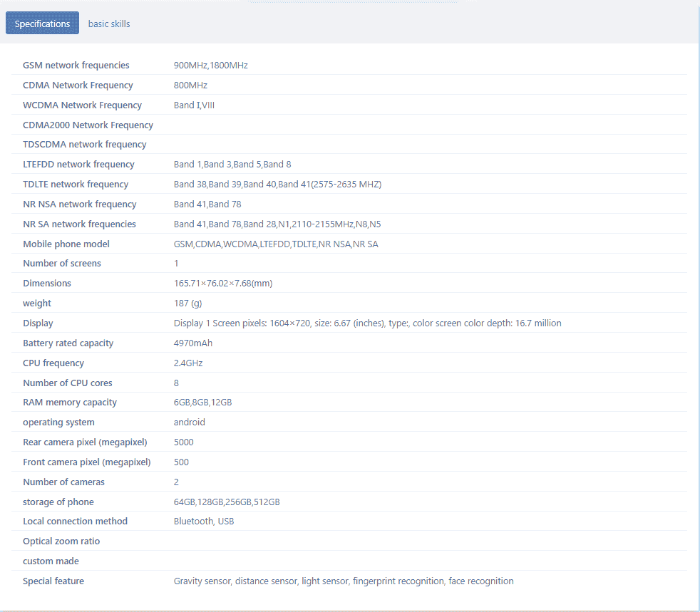Click the Special feature sensors description
This screenshot has width=700, height=612.
(344, 581)
